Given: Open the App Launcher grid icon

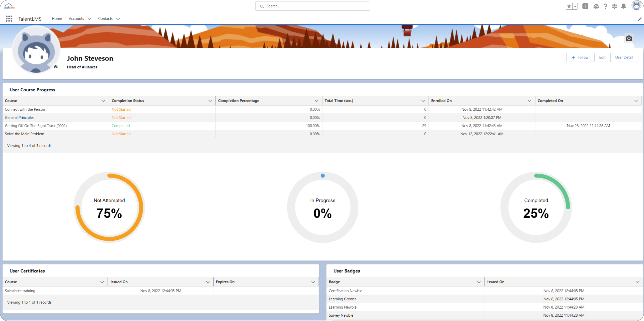Looking at the screenshot, I should pos(9,19).
